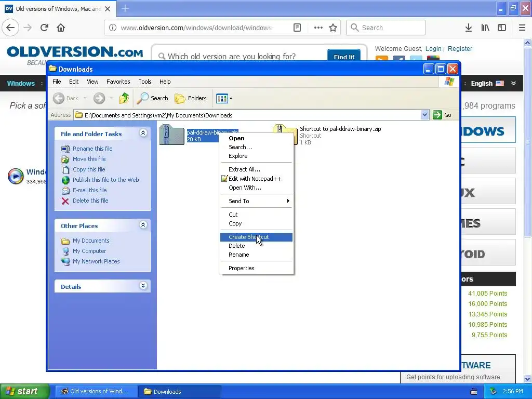Open the Edit menu in Explorer
This screenshot has width=532, height=399.
tap(74, 82)
